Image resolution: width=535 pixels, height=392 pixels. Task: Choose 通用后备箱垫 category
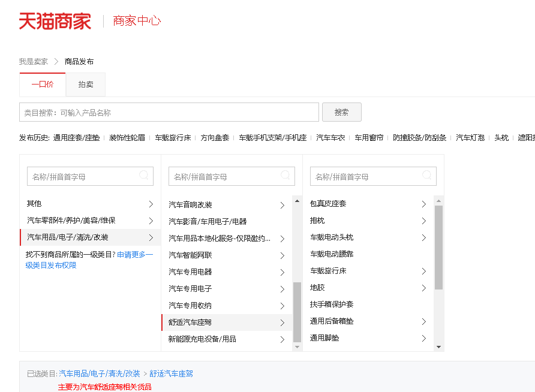click(368, 321)
